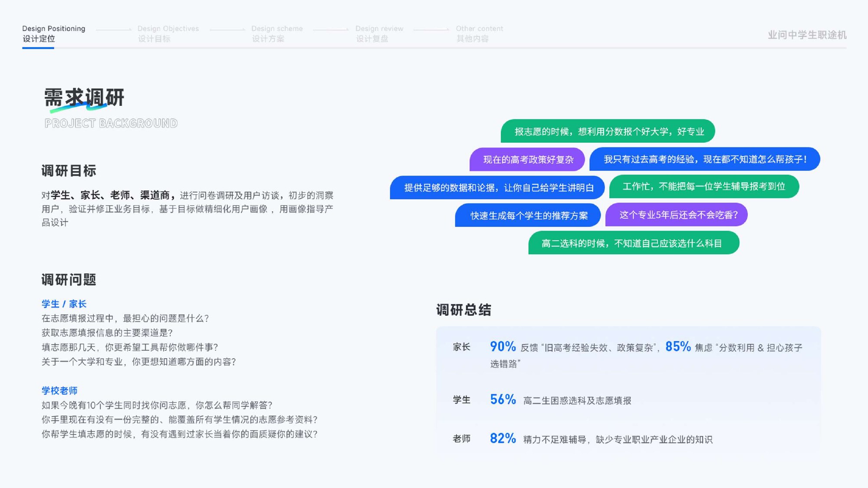This screenshot has height=488, width=868.
Task: Click the question 在志愿填报过程中，最担心的问题是什么
Action: click(x=125, y=318)
